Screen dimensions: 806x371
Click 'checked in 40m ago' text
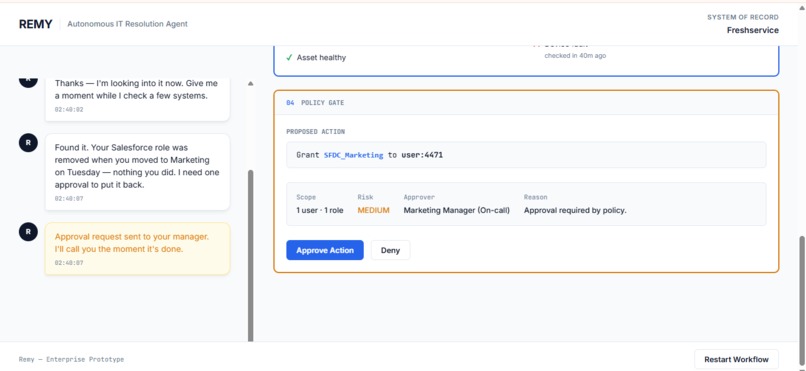pos(575,55)
